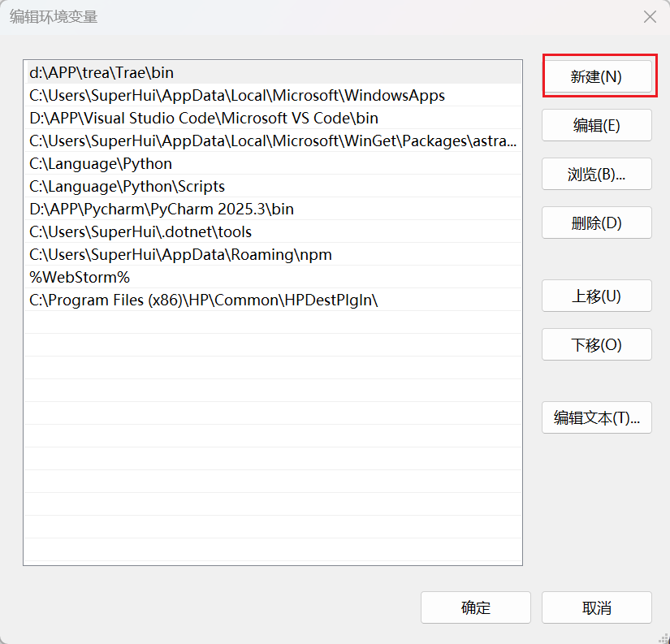Screen dimensions: 670x644
Task: Open the 浏览(B)... folder browser
Action: pos(597,174)
